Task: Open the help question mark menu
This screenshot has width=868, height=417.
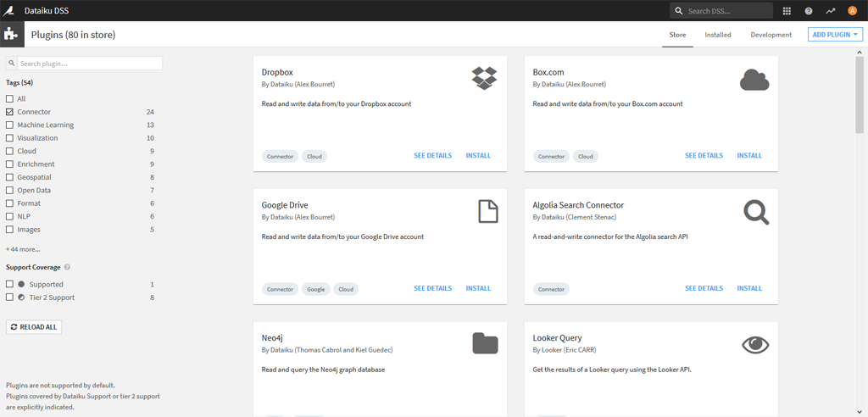Action: [x=809, y=10]
